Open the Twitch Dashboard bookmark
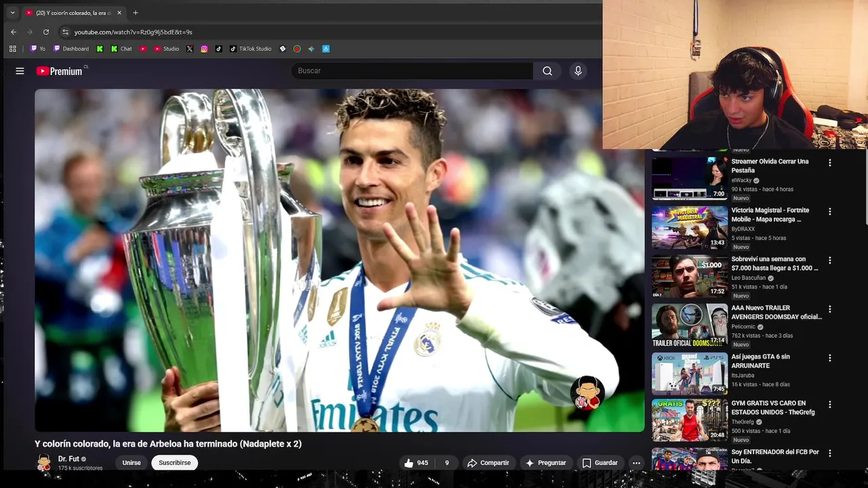Image resolution: width=868 pixels, height=488 pixels. [x=71, y=49]
